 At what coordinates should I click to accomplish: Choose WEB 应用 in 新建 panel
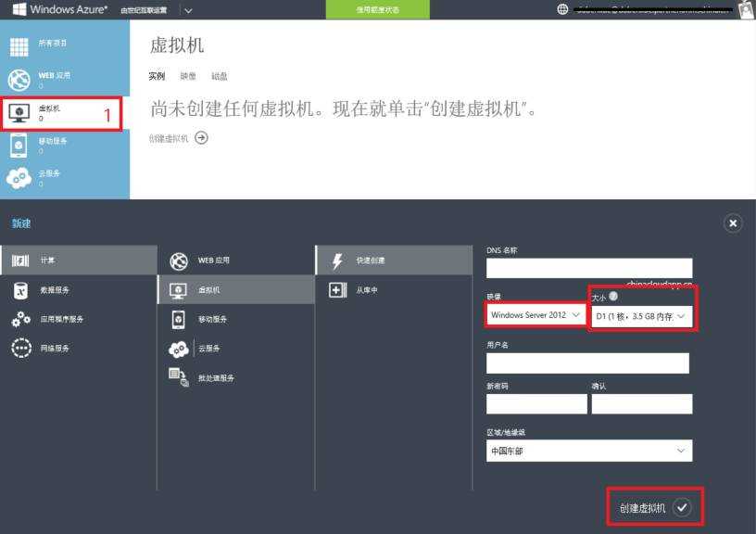tap(236, 261)
